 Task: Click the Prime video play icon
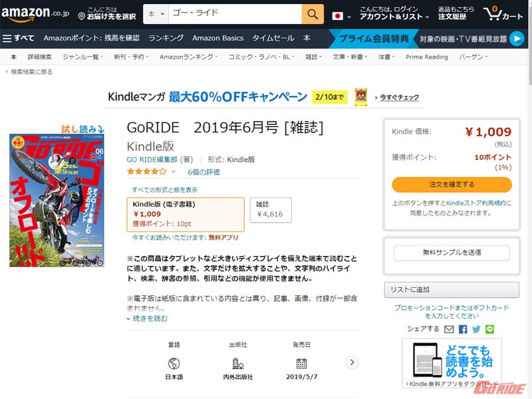pyautogui.click(x=517, y=39)
